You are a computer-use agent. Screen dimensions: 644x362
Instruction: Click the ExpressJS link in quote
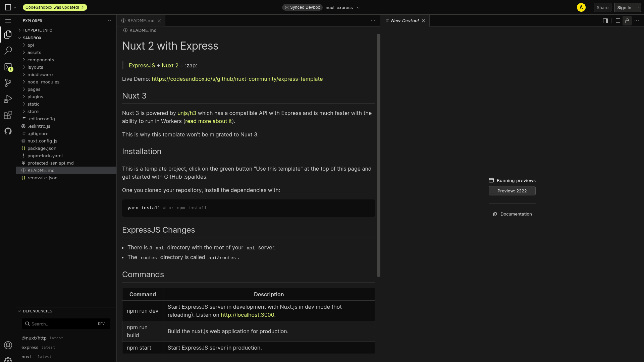pos(142,66)
